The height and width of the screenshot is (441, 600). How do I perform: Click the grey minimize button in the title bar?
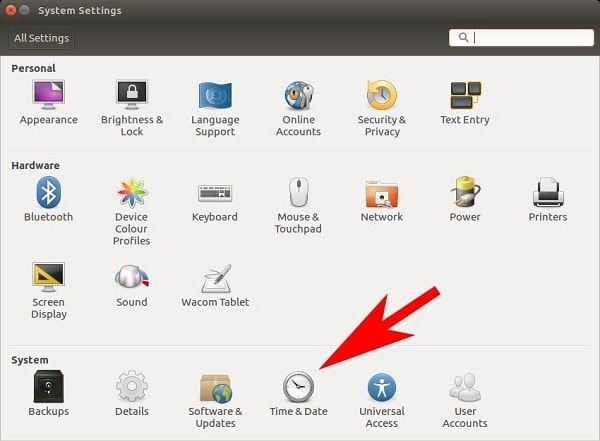click(x=24, y=10)
